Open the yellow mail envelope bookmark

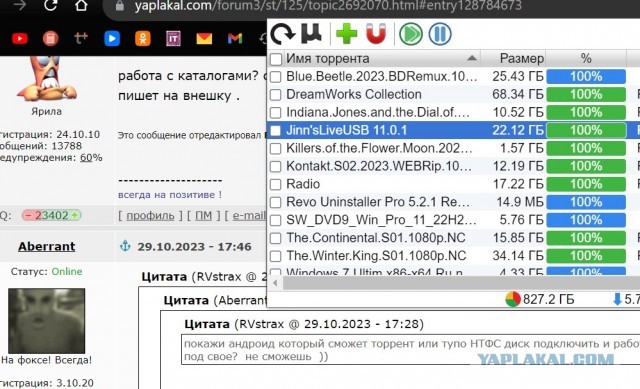[204, 39]
